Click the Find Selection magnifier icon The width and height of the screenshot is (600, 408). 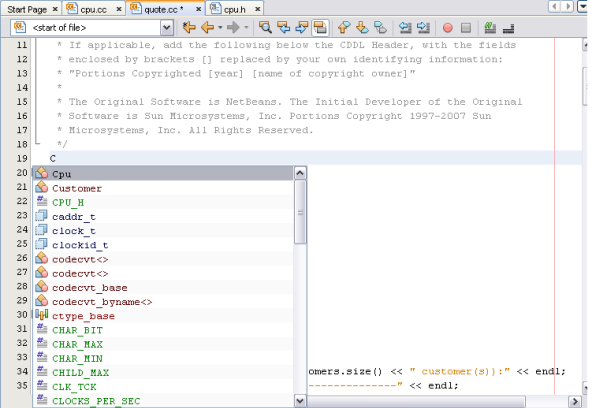tap(266, 28)
